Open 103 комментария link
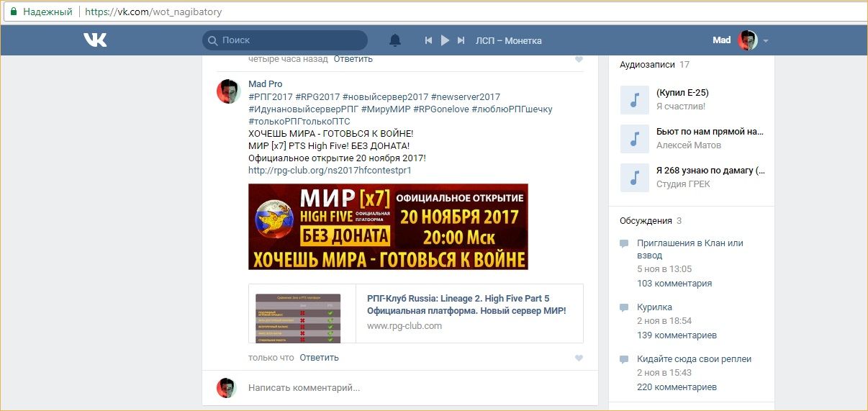The image size is (868, 411). (674, 284)
